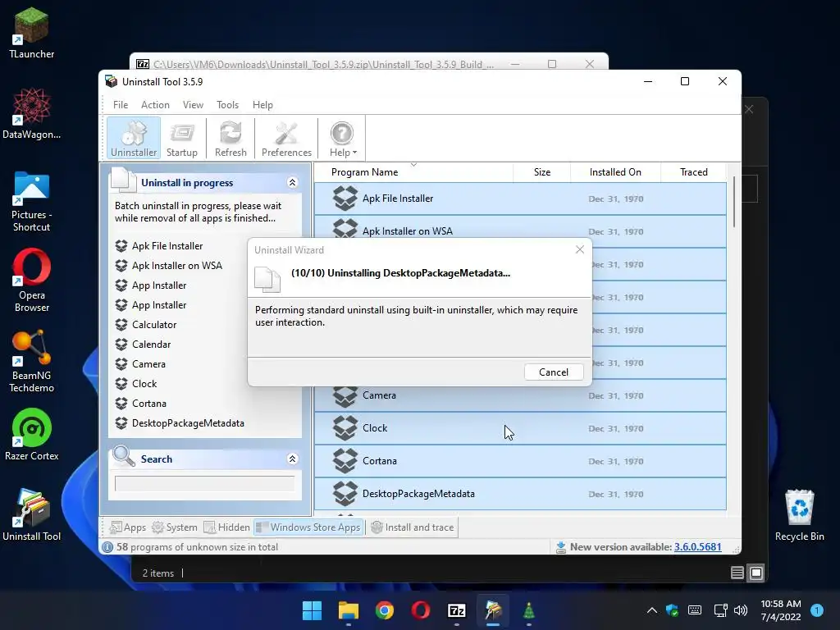Switch 7-Zip window to details view
The height and width of the screenshot is (630, 840).
[737, 573]
